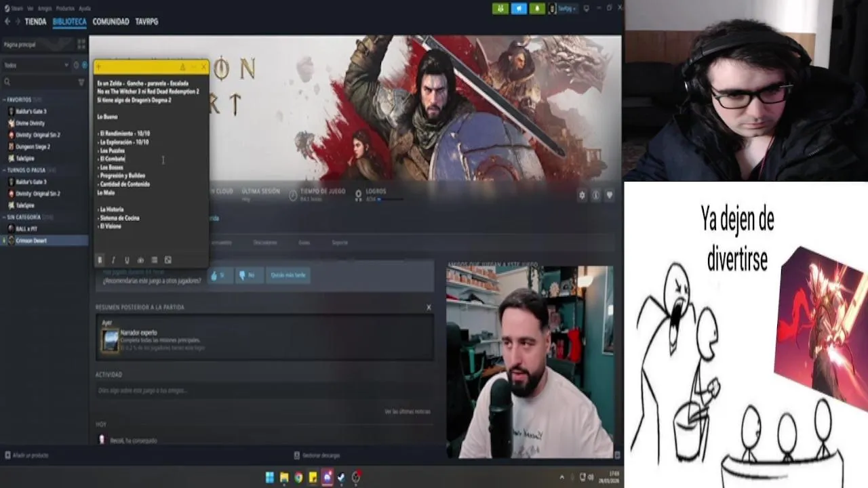
Task: Click the LOGROS achievements trophy icon
Action: 359,195
